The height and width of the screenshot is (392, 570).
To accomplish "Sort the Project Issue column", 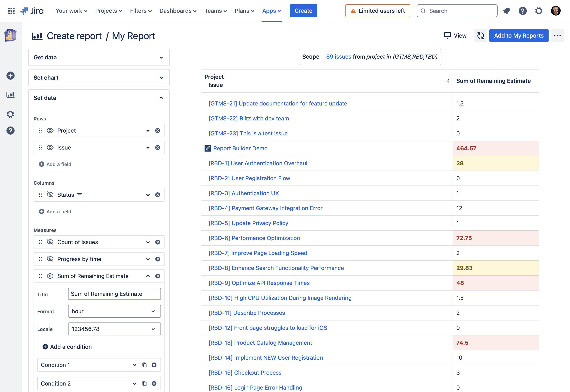I will tap(448, 81).
